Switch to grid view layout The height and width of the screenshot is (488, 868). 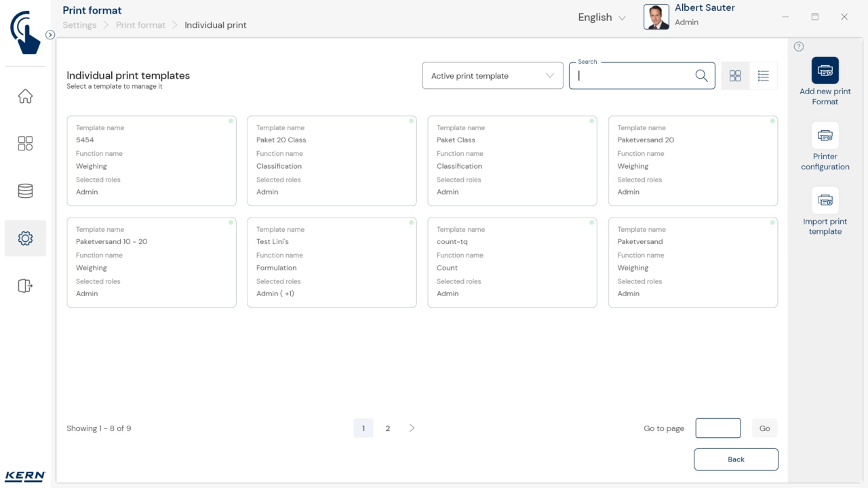(x=735, y=76)
